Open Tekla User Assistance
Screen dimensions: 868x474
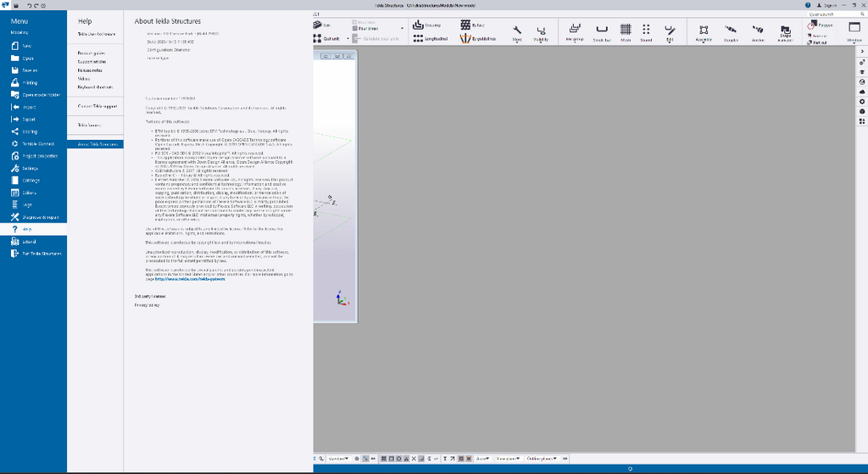pos(97,34)
